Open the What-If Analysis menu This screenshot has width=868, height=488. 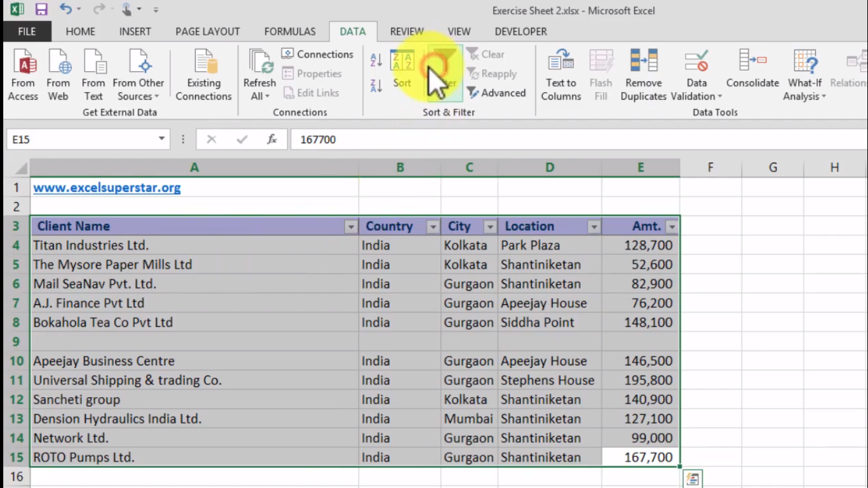[804, 75]
